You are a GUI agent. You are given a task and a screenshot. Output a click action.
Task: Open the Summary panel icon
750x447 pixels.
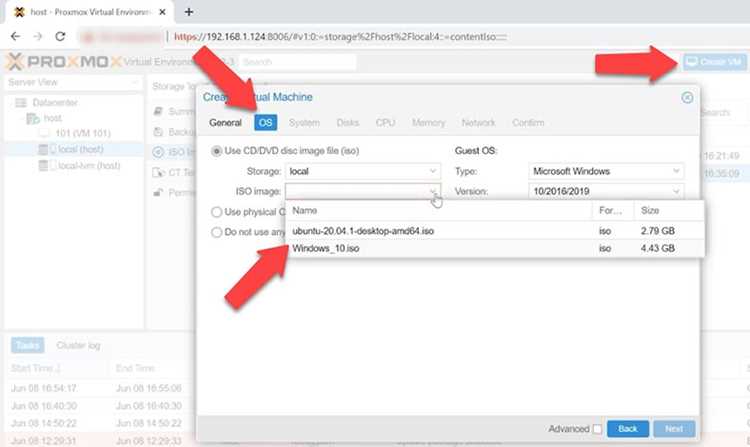click(x=158, y=111)
